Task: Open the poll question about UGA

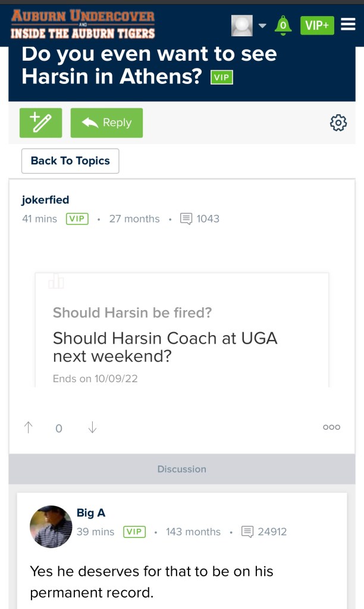Action: click(165, 346)
